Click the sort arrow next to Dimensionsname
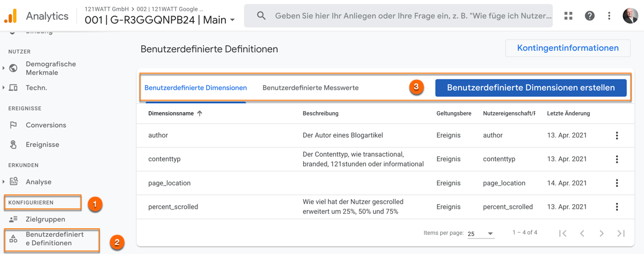644x254 pixels. pos(200,113)
